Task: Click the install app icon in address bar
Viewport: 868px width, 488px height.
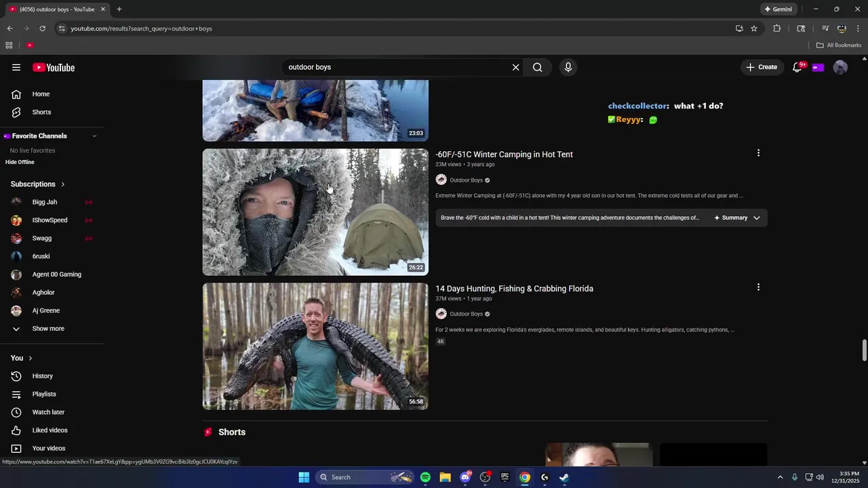Action: (x=739, y=28)
